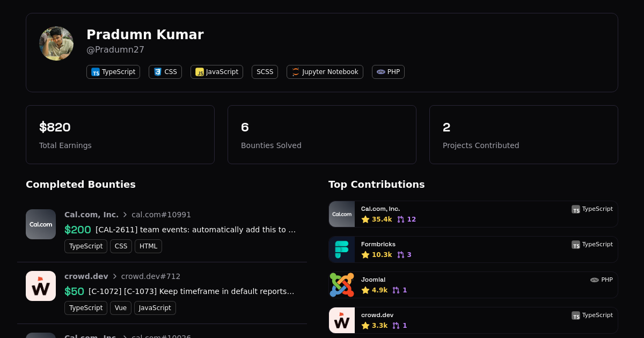Select the TypeScript tag under the first bounty

pos(86,246)
